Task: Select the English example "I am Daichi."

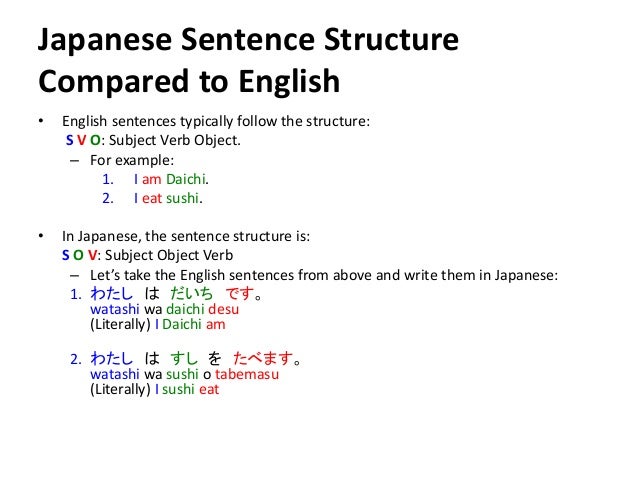Action: (x=171, y=180)
